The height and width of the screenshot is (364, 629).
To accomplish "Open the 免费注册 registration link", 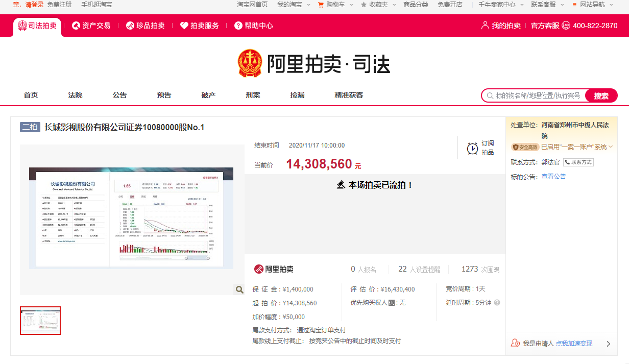I will click(x=59, y=5).
